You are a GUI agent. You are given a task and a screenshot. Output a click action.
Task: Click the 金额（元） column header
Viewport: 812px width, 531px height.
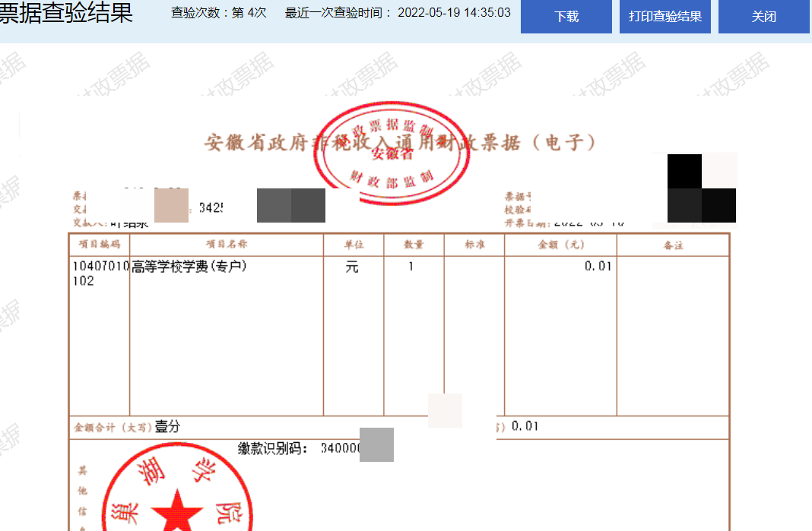[560, 245]
